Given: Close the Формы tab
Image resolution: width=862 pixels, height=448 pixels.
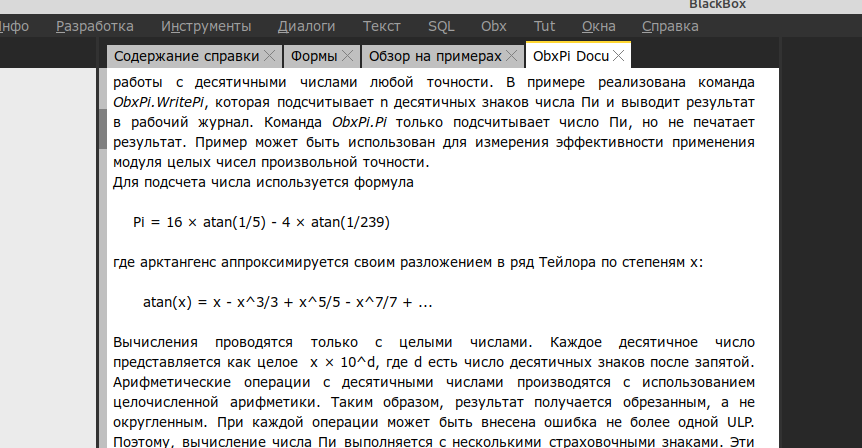Looking at the screenshot, I should [347, 56].
